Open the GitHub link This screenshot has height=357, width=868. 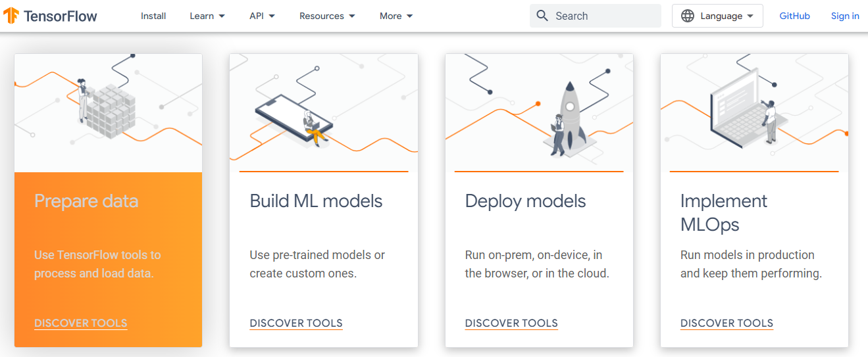coord(794,16)
